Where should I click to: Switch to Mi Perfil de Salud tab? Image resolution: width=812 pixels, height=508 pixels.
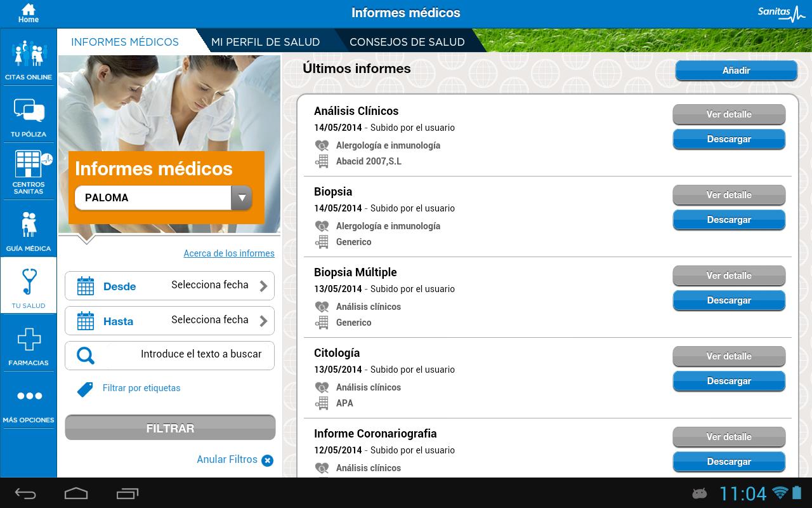tap(265, 42)
